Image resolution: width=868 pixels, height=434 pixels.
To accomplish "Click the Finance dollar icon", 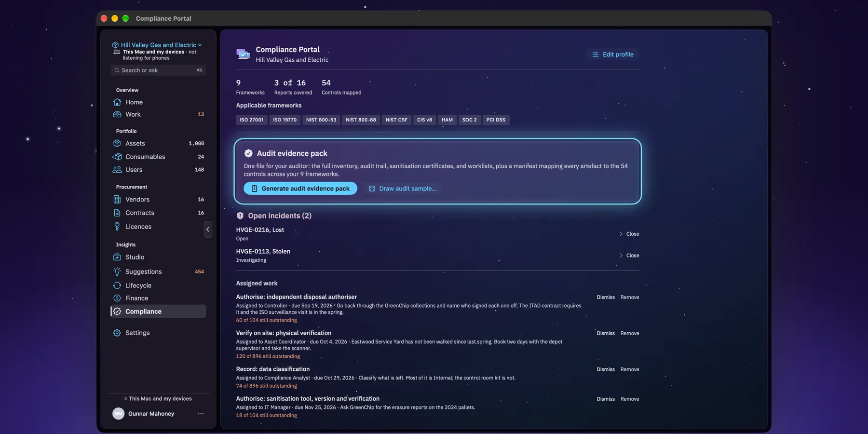I will [117, 298].
